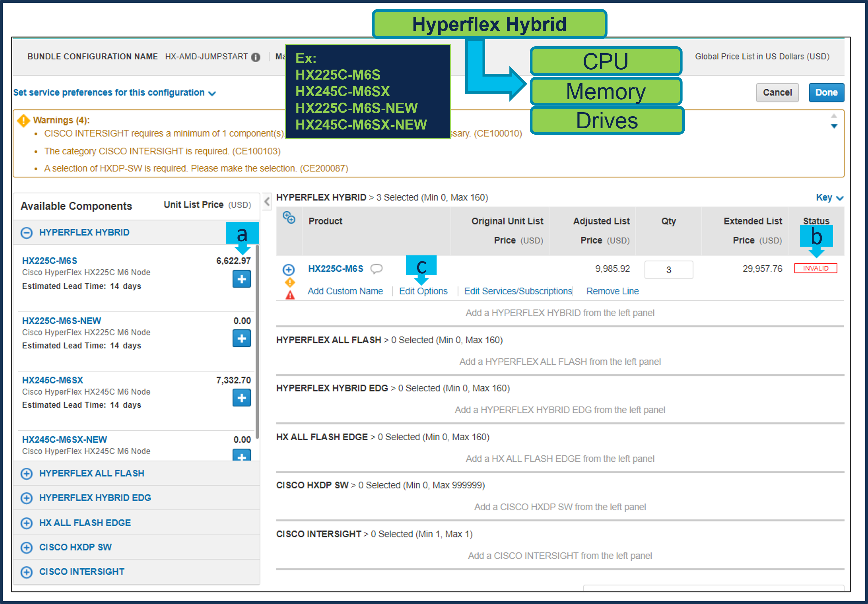Expand HX225C-M6S product line plus icon
The height and width of the screenshot is (604, 868).
288,270
